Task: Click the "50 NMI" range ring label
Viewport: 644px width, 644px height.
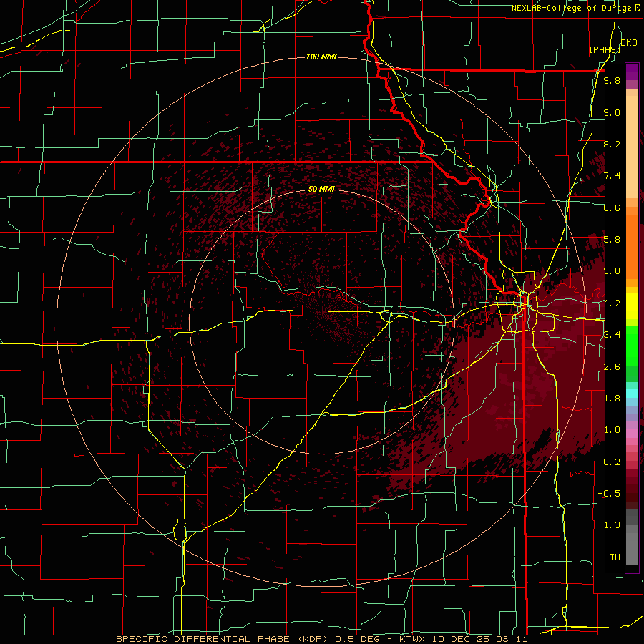Action: [x=321, y=190]
